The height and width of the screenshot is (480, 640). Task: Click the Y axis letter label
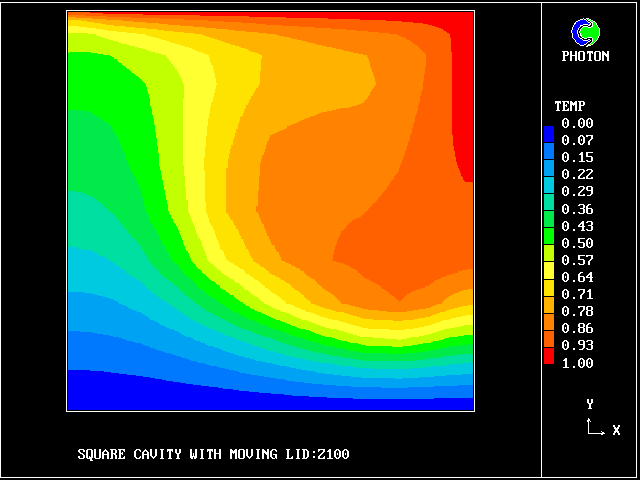click(590, 404)
